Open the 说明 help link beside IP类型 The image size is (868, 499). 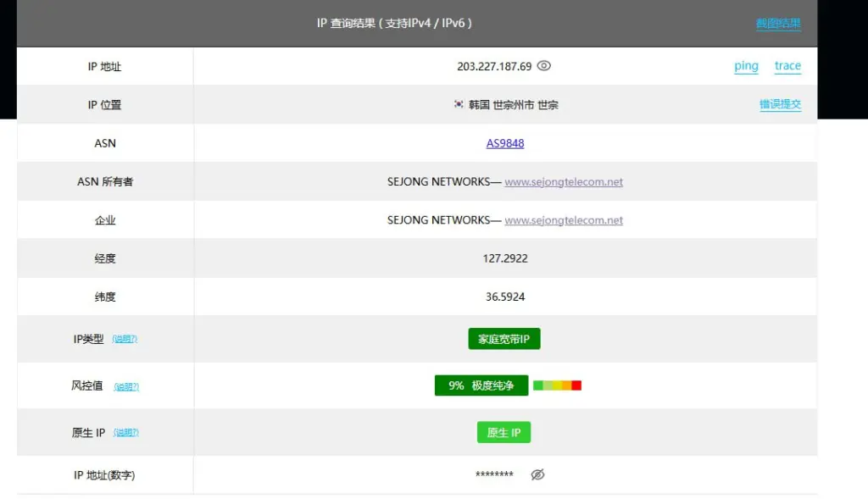[125, 339]
